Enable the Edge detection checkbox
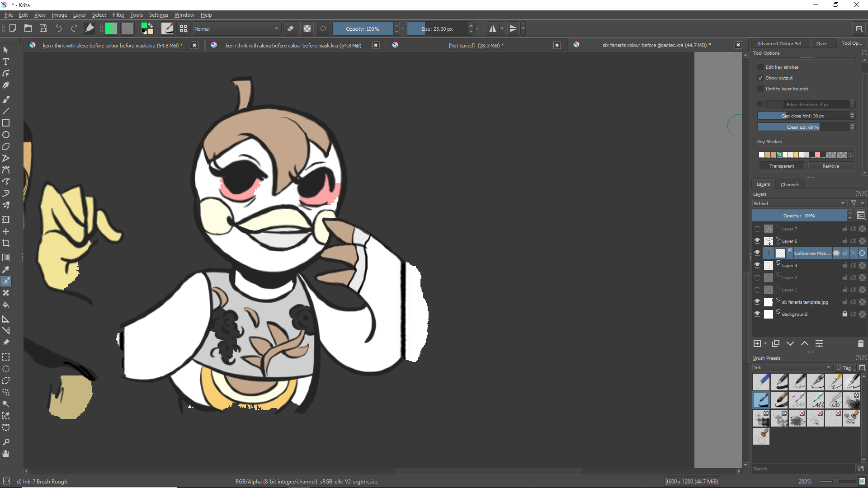868x488 pixels. pos(760,104)
